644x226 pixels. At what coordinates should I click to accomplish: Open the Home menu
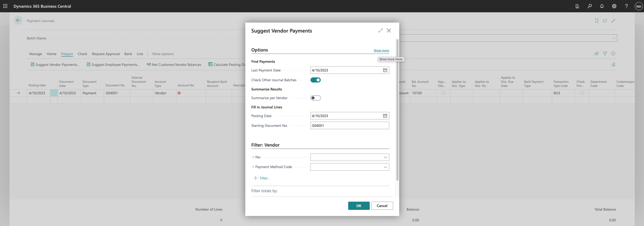click(x=52, y=54)
